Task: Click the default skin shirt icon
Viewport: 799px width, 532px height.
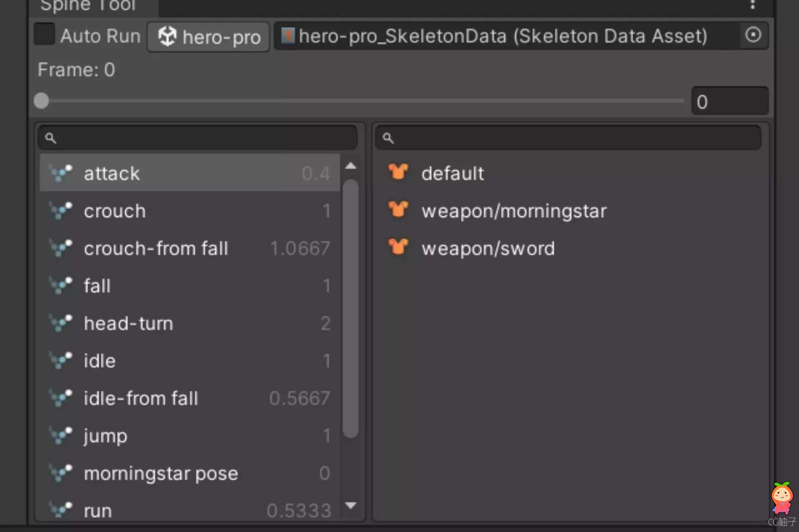Action: pyautogui.click(x=398, y=172)
